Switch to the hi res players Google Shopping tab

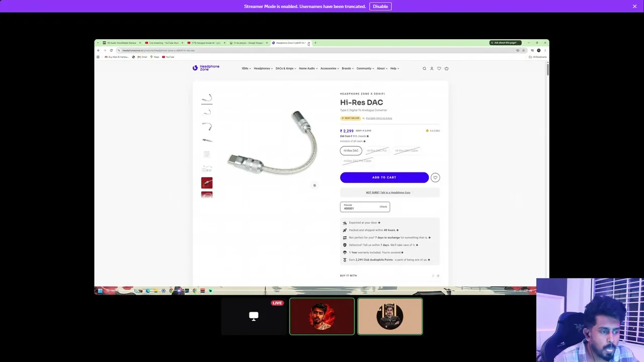coord(249,43)
